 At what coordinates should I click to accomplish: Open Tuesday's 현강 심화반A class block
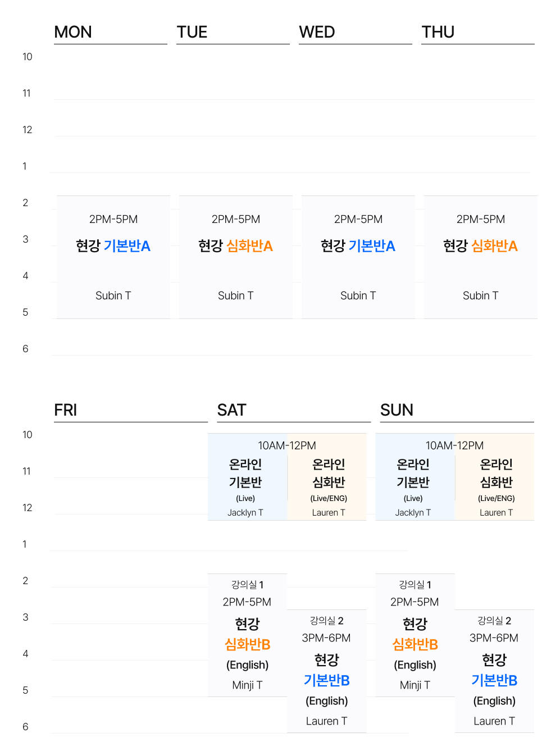[x=235, y=257]
